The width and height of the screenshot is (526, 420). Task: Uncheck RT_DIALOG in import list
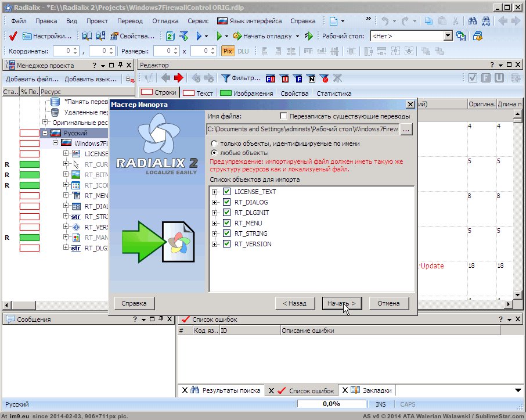pos(227,202)
